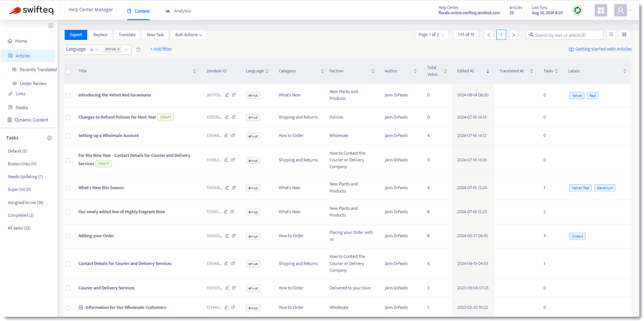
Task: Sort by Title column arrows
Action: click(x=194, y=71)
